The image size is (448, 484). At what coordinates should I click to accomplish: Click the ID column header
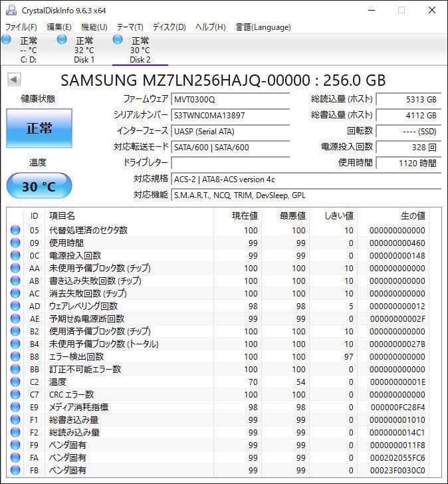pyautogui.click(x=35, y=216)
